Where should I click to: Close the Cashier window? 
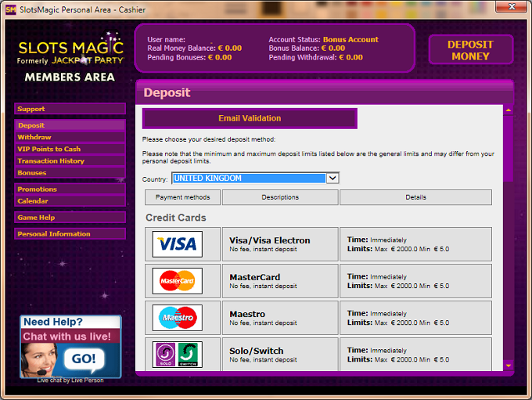pyautogui.click(x=512, y=6)
